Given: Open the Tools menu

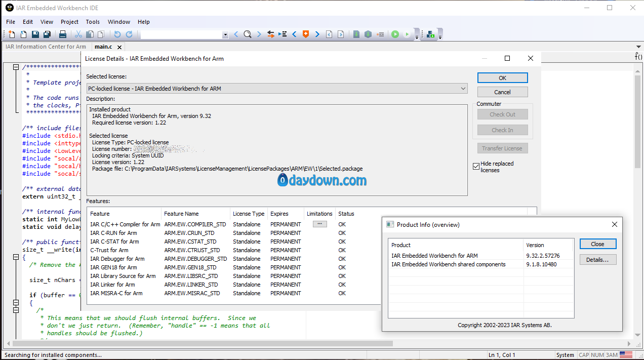Looking at the screenshot, I should point(93,22).
